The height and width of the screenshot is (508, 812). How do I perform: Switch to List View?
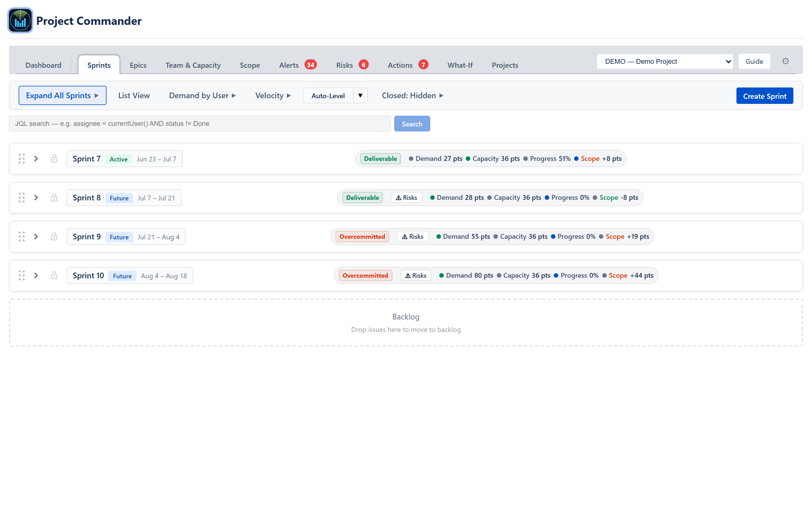tap(134, 95)
